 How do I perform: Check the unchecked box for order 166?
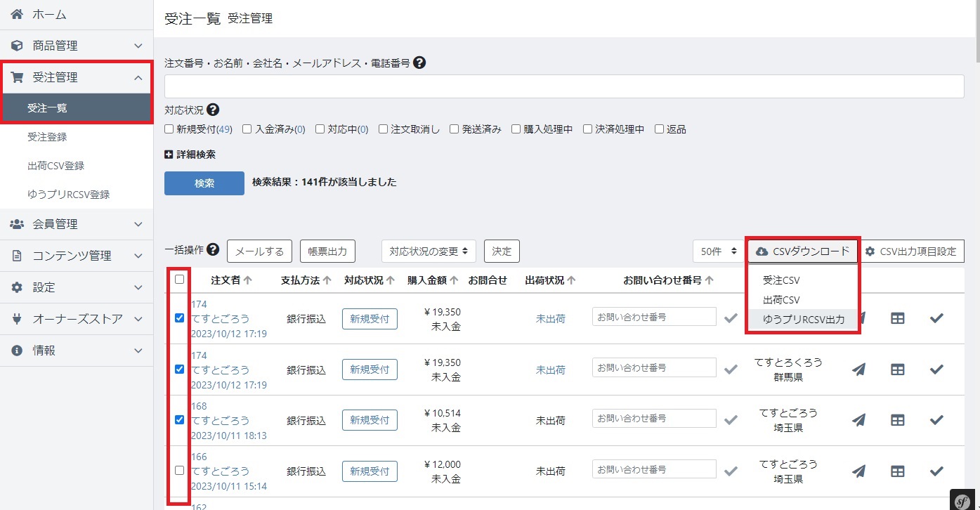(179, 470)
